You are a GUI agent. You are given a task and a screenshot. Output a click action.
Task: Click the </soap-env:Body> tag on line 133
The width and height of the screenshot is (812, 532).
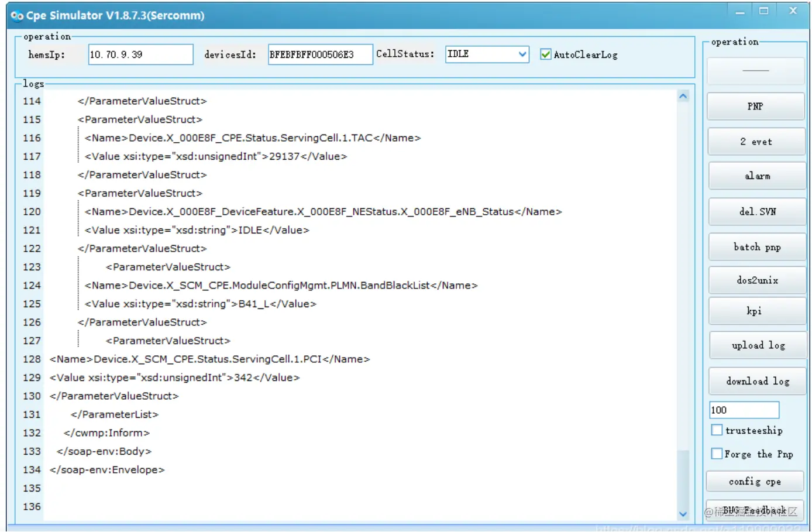pos(104,451)
